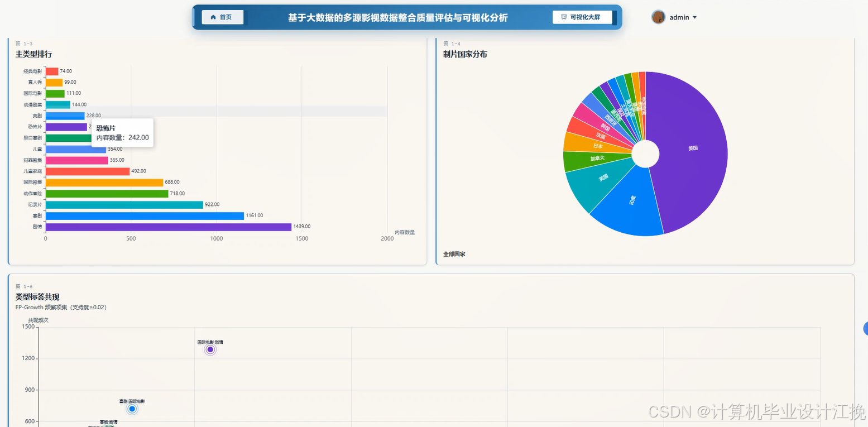Click the 类型标签共现 chart title
868x427 pixels.
click(x=37, y=296)
